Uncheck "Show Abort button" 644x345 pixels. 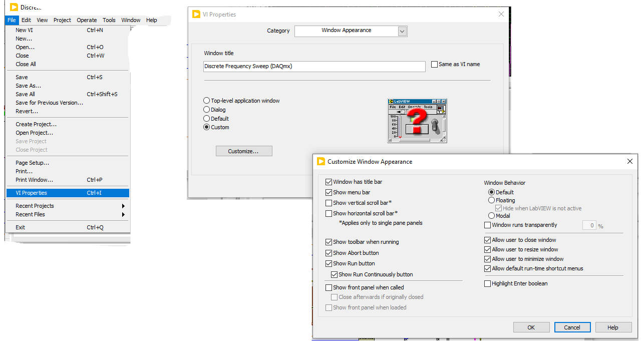pos(329,254)
